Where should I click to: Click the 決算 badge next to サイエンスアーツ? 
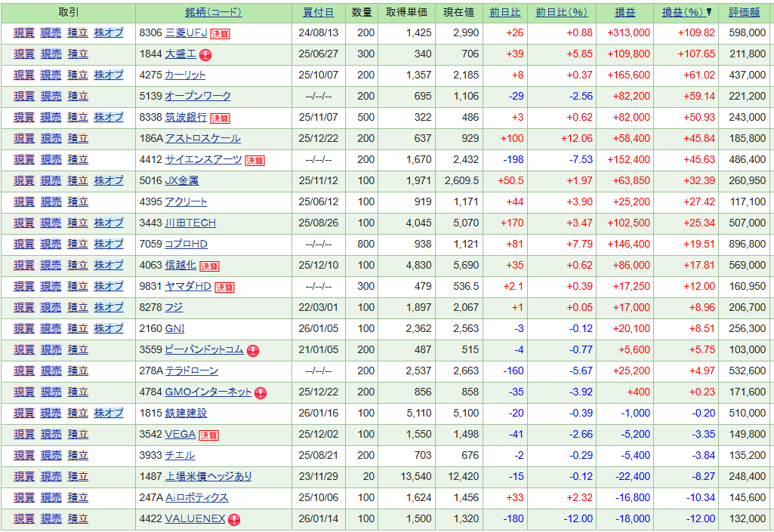[255, 160]
